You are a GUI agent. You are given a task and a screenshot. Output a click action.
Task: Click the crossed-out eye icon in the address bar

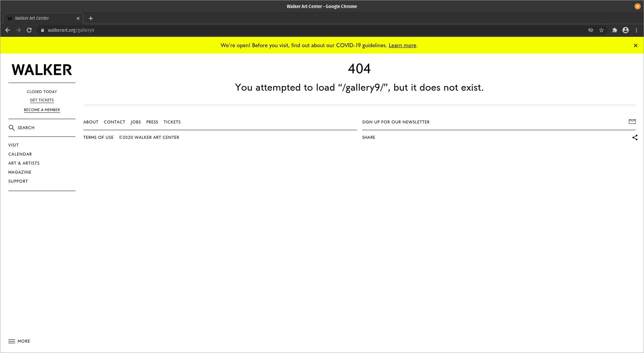tap(591, 30)
